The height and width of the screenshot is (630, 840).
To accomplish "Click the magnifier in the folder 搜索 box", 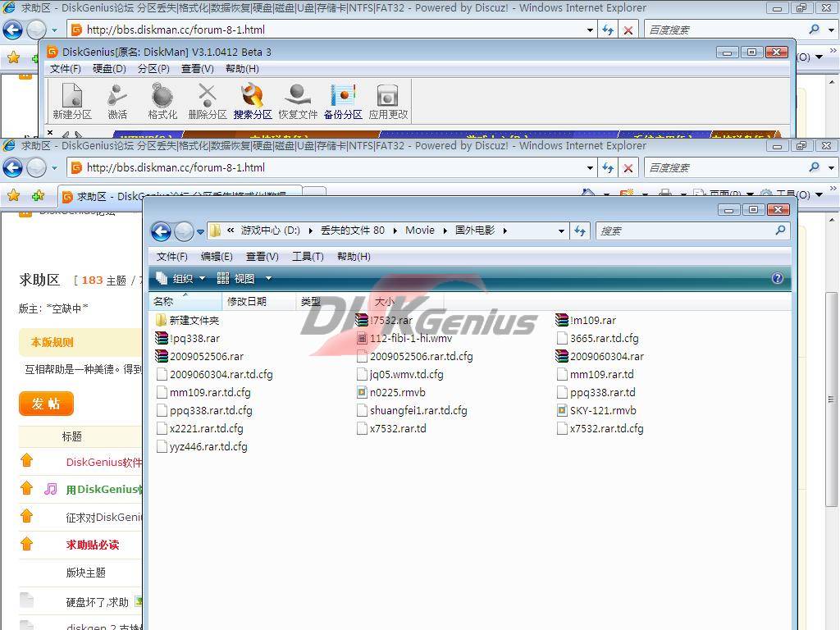I will pos(781,231).
